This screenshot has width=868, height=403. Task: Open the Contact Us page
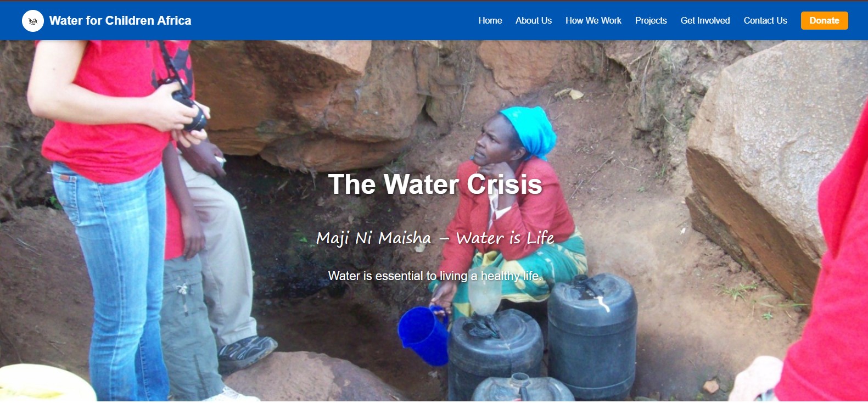click(765, 20)
